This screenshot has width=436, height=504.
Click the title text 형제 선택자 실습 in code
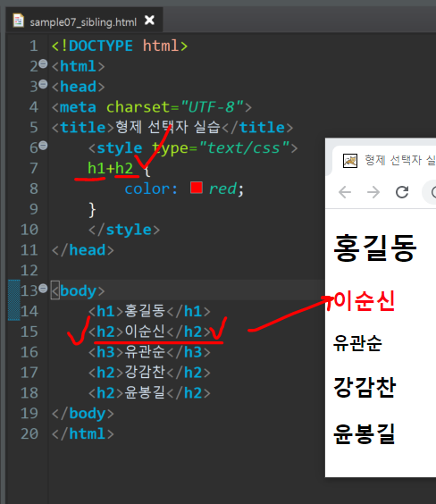[x=168, y=127]
